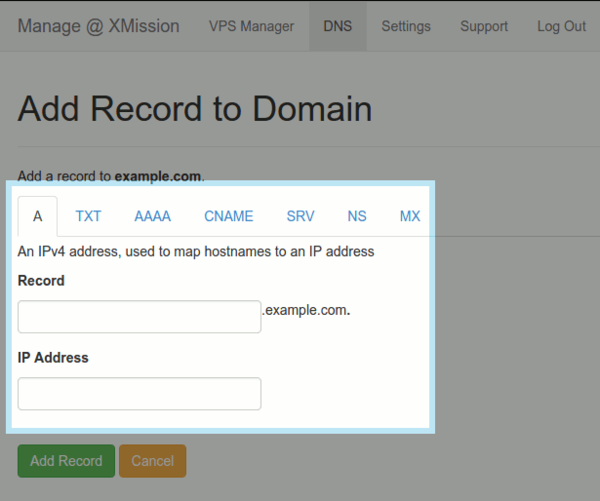Visit the Support page link
600x501 pixels.
coord(484,26)
